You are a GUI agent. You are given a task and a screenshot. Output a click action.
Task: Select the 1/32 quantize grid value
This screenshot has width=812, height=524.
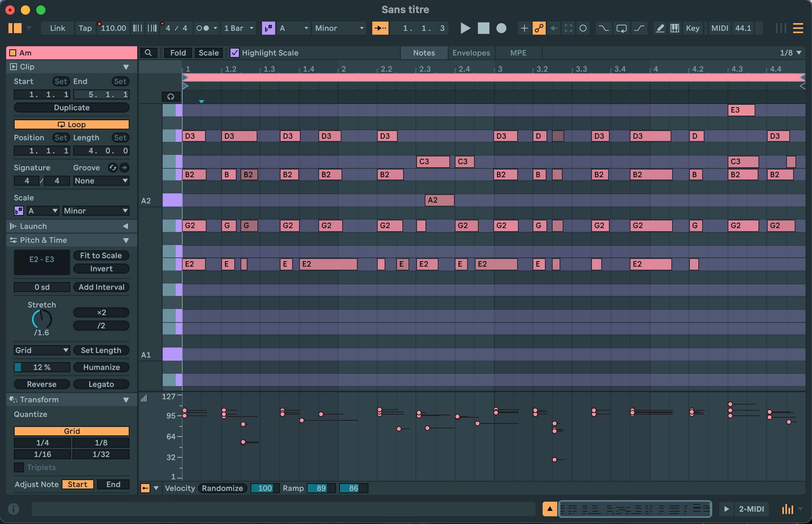(101, 454)
